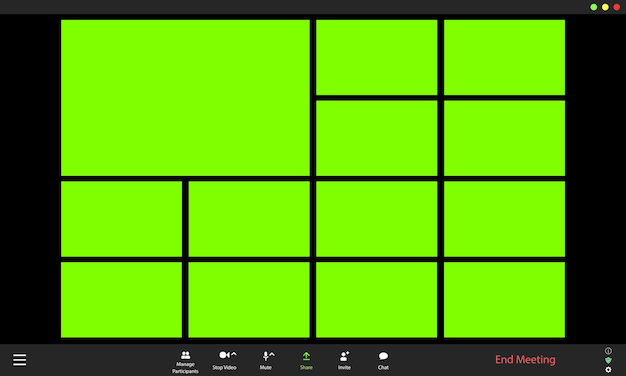This screenshot has height=376, width=626.
Task: Expand the audio options caret next to Mute
Action: click(271, 354)
